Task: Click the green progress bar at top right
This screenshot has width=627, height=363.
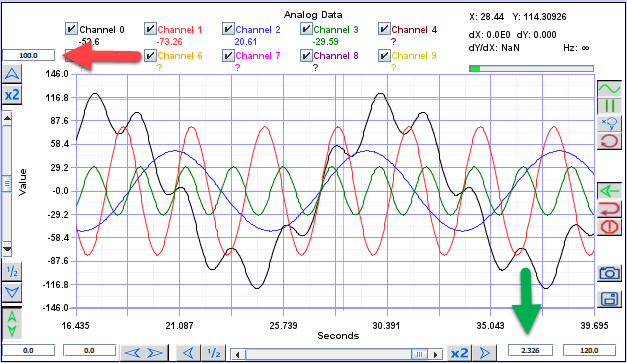Action: [x=531, y=69]
